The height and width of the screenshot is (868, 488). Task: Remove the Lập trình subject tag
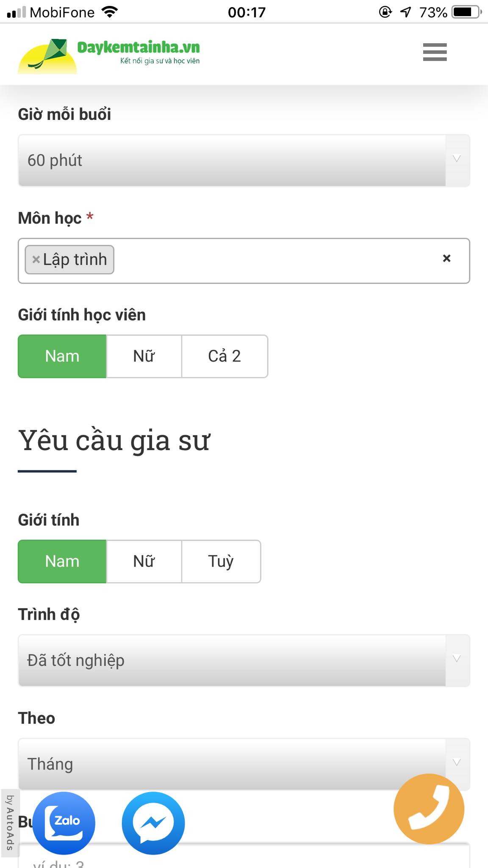click(36, 259)
